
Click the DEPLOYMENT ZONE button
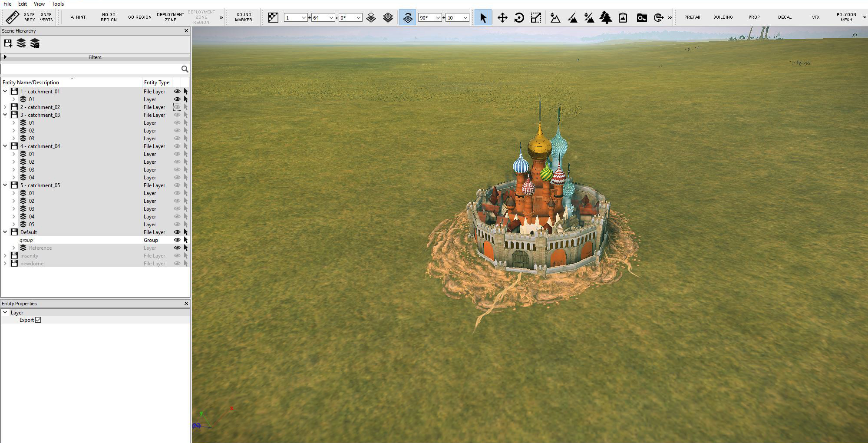(171, 17)
